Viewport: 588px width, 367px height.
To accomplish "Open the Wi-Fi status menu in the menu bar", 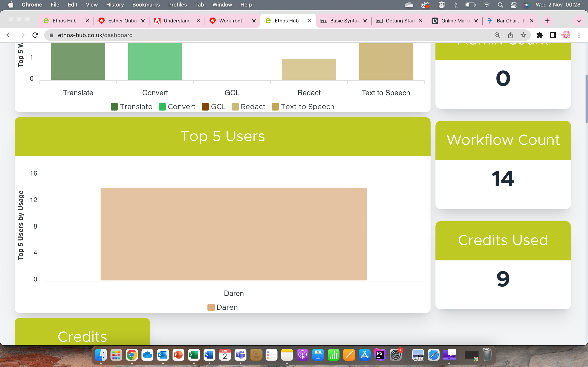I will coord(487,5).
